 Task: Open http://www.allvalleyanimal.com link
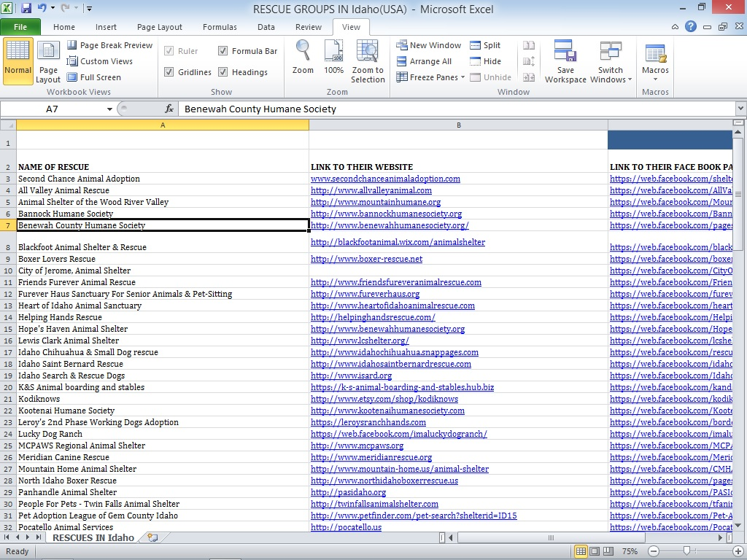click(371, 190)
